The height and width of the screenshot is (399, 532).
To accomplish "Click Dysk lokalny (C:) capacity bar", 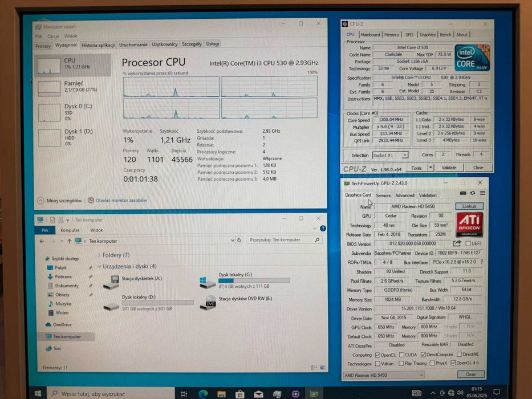I will (x=254, y=280).
